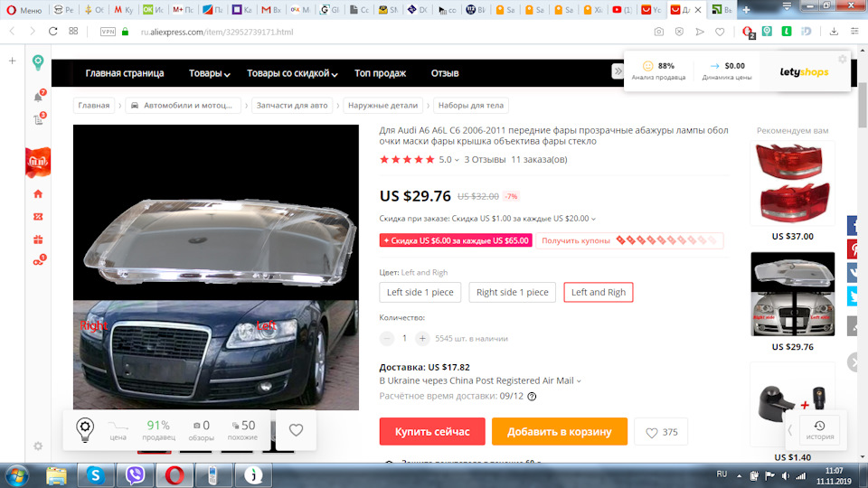
Task: Open the 91% продавец rating widget
Action: coord(158,430)
